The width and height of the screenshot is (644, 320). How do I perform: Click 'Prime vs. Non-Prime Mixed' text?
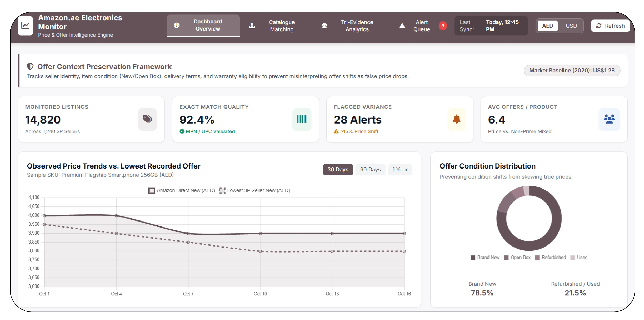520,131
